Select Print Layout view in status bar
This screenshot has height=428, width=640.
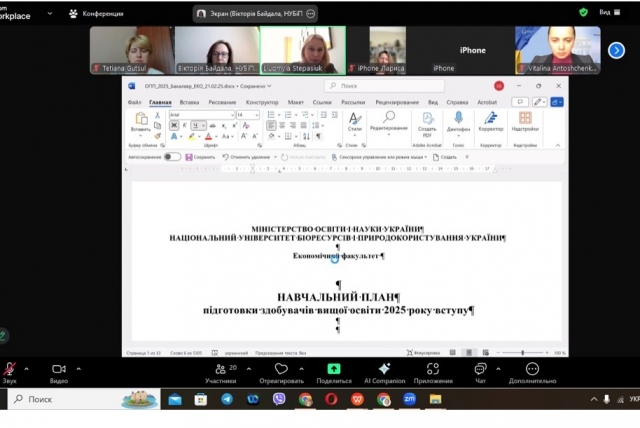(x=469, y=353)
